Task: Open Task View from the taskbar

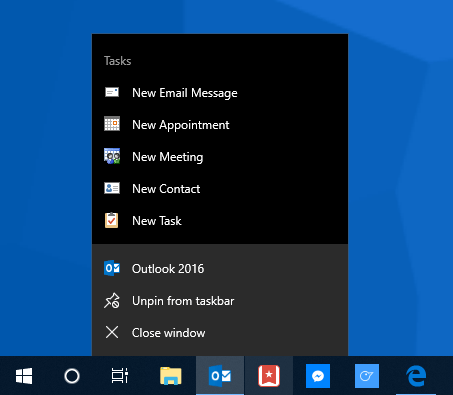Action: (120, 376)
